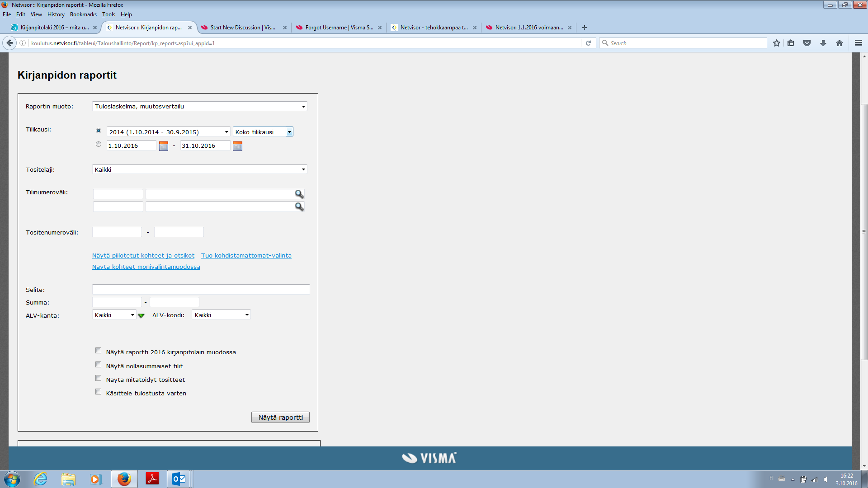Open start date calendar picker icon
The height and width of the screenshot is (488, 868).
[x=164, y=146]
